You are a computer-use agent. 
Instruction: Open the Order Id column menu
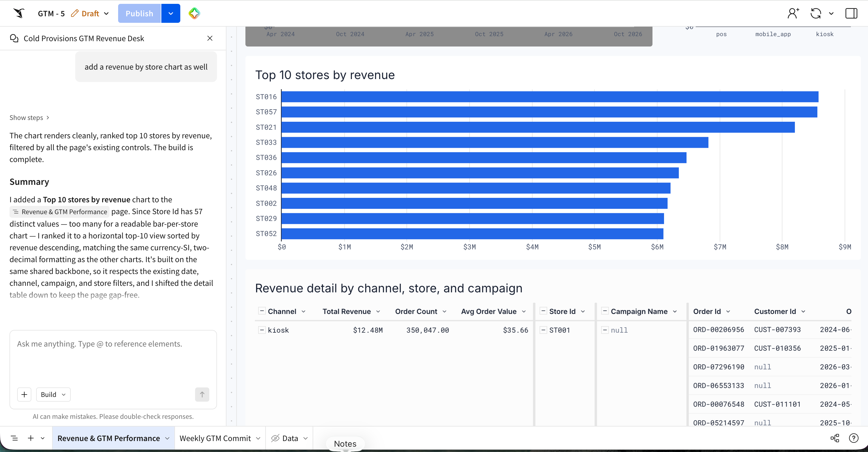728,311
